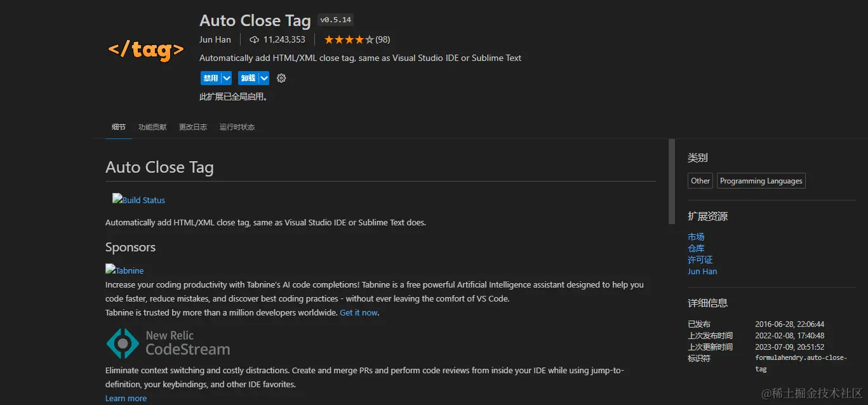Screen dimensions: 868x405
Task: Follow the "Get it now" link
Action: [359, 312]
